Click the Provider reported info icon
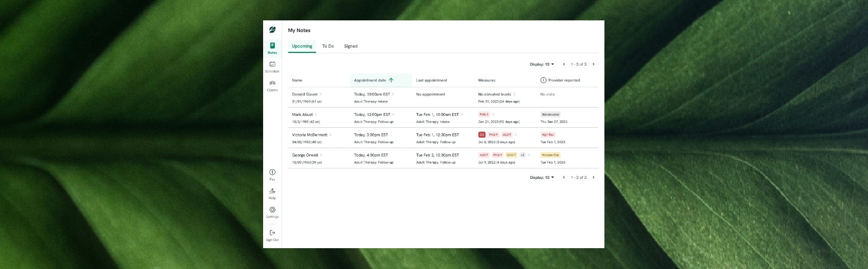Viewport: 868px width, 269px height. pyautogui.click(x=543, y=80)
